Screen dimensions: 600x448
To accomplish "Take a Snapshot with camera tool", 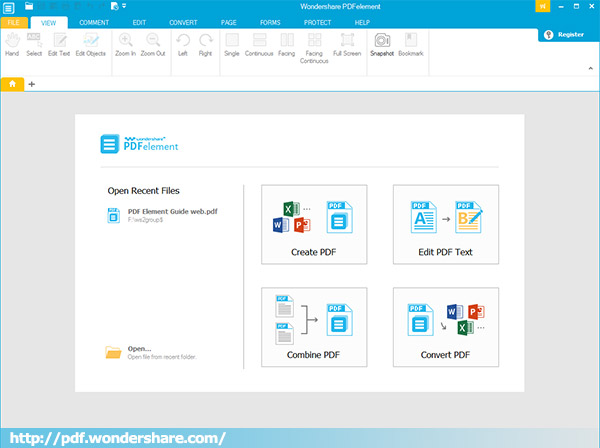I will pyautogui.click(x=382, y=45).
